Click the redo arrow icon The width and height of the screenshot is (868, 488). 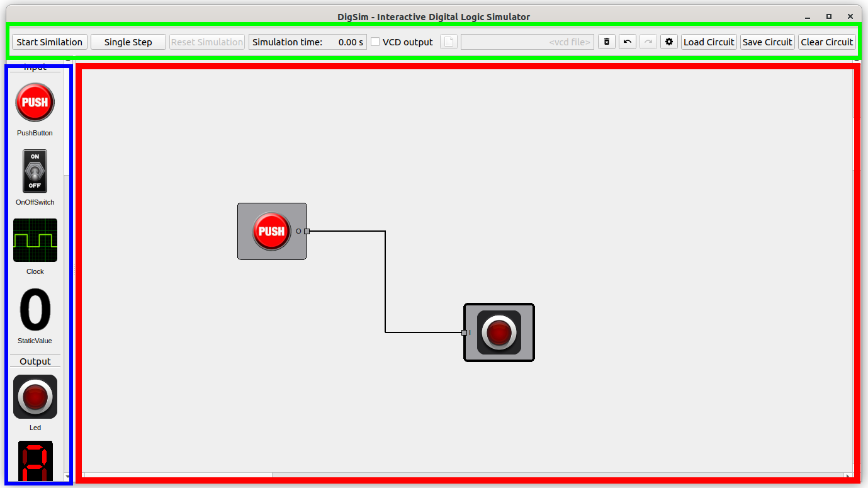tap(648, 42)
